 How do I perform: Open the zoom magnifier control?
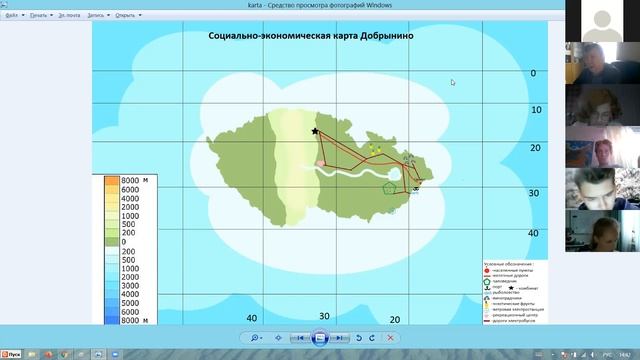coord(256,338)
